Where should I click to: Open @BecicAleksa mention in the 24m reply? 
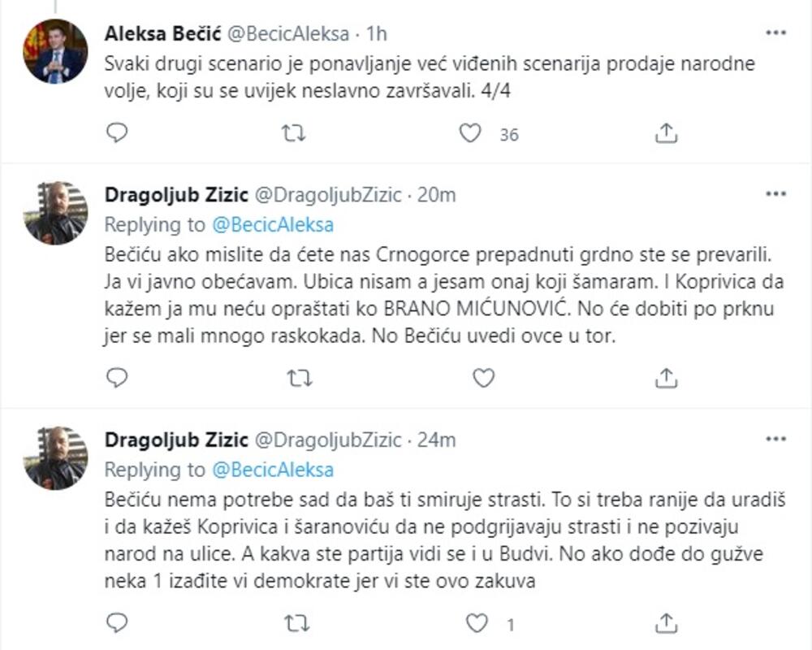272,470
